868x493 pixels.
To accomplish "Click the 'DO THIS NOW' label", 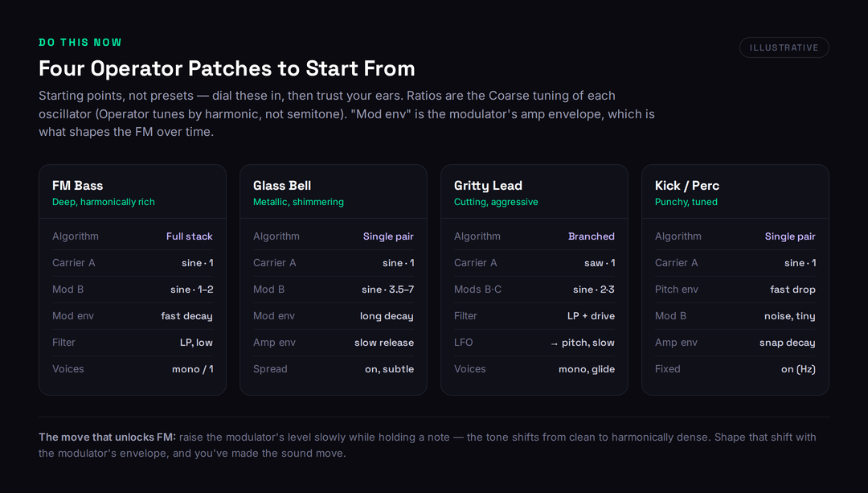I will click(x=80, y=43).
